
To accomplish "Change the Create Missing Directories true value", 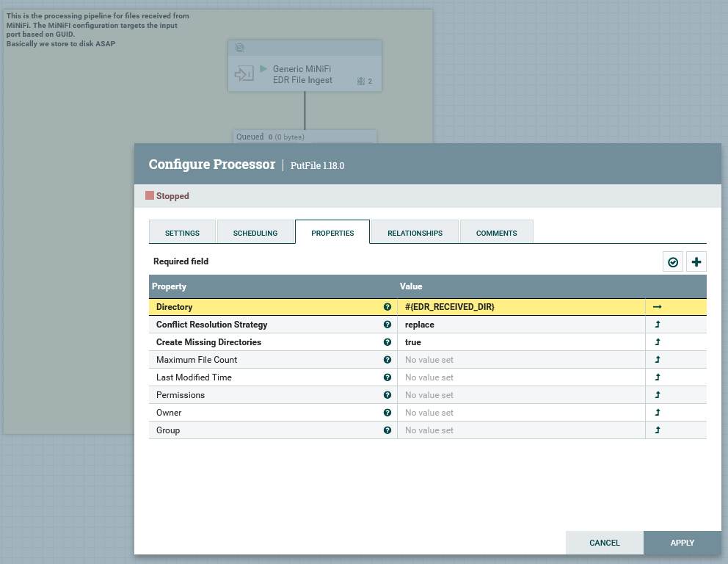I will point(520,342).
